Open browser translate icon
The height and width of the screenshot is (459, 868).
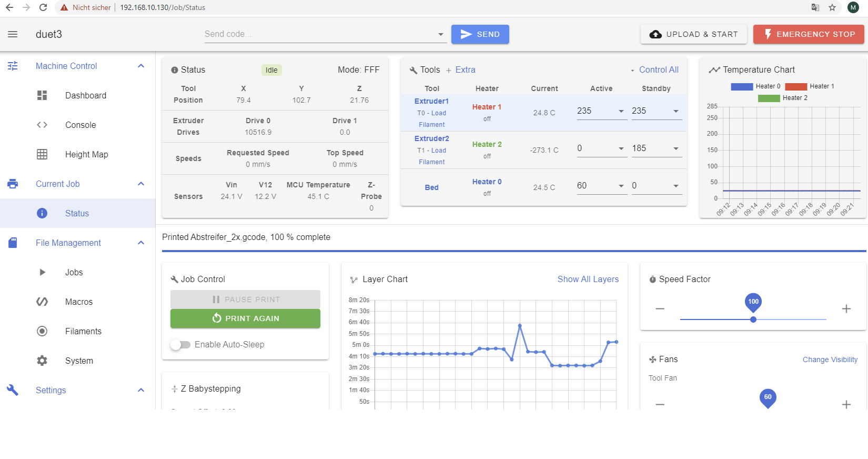[x=815, y=7]
